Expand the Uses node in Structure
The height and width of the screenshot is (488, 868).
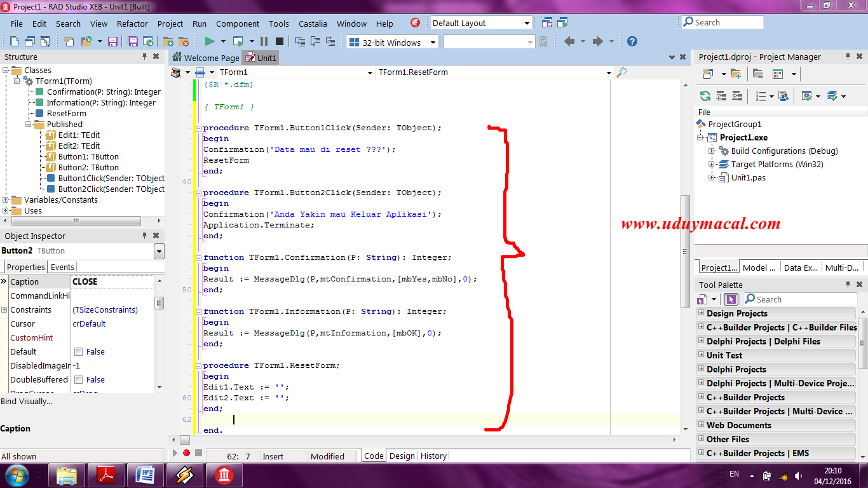(x=6, y=211)
